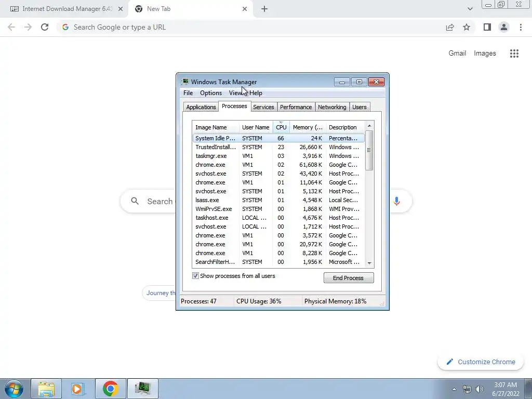Viewport: 532px width, 399px height.
Task: Select the taskmgr.exe process row
Action: click(x=278, y=156)
